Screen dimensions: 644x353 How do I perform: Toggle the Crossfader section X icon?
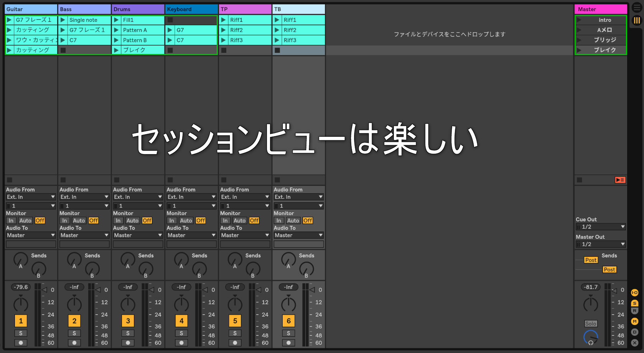(x=635, y=343)
